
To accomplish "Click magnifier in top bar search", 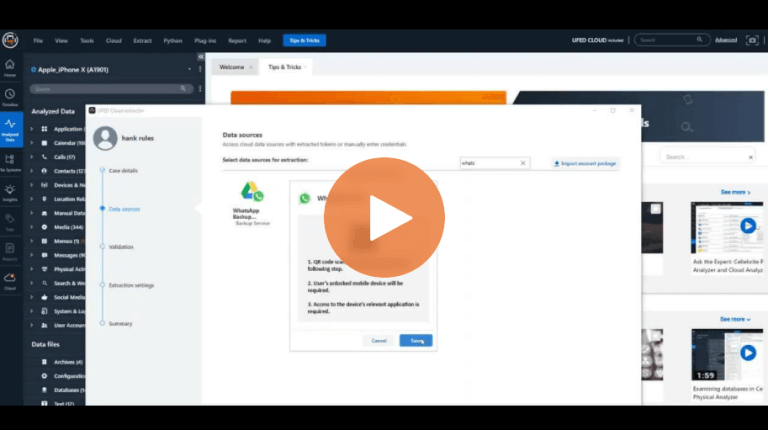I will 699,40.
